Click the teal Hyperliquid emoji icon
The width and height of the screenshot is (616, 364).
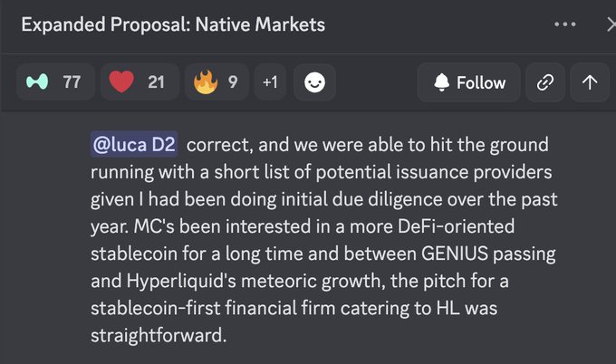tap(36, 82)
